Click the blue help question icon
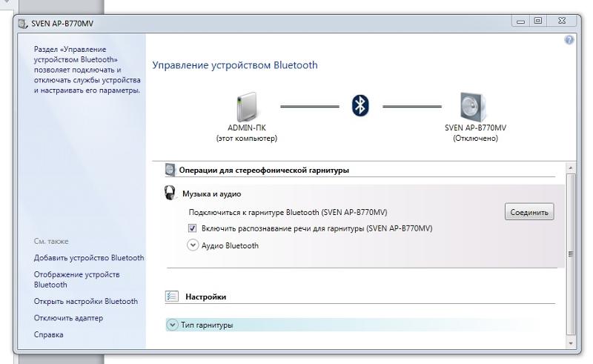This screenshot has height=364, width=593. point(569,40)
